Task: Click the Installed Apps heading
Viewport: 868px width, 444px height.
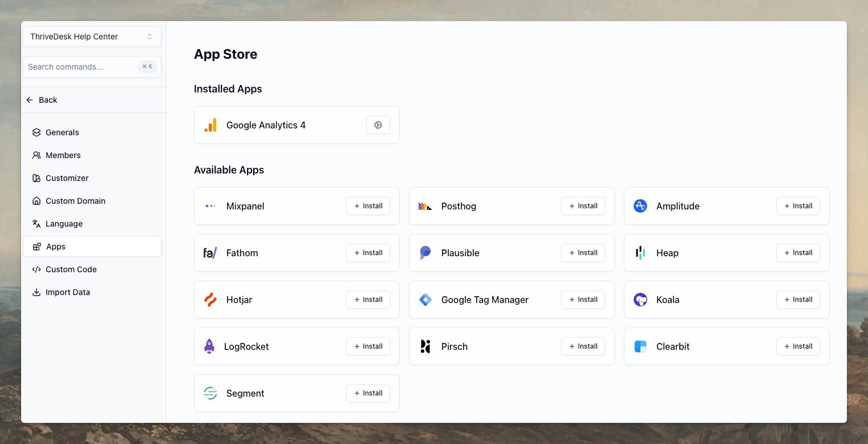Action: point(228,89)
